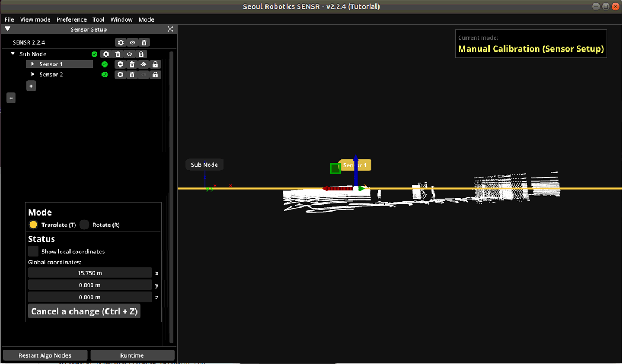Open the Mode menu in the menu bar
The width and height of the screenshot is (622, 364).
coord(146,19)
